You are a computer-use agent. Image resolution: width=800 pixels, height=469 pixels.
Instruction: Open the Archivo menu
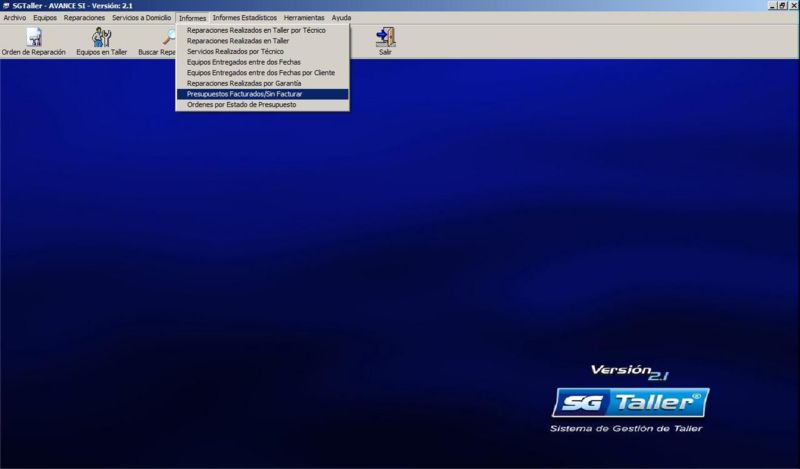point(15,18)
